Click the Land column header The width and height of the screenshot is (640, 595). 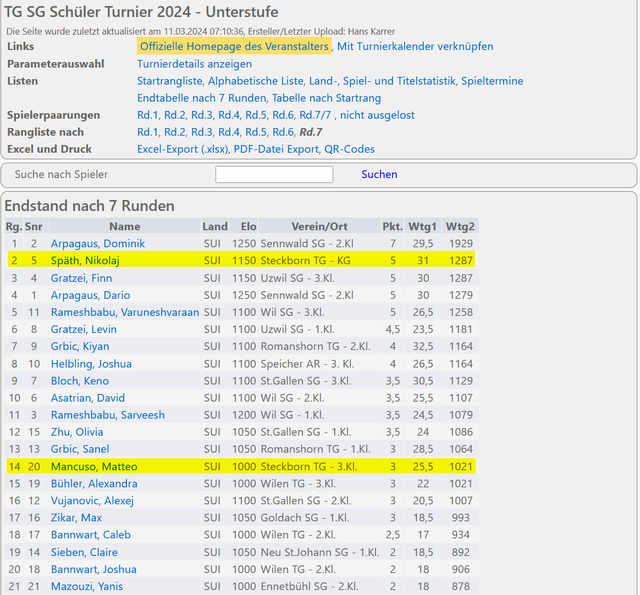pyautogui.click(x=215, y=226)
